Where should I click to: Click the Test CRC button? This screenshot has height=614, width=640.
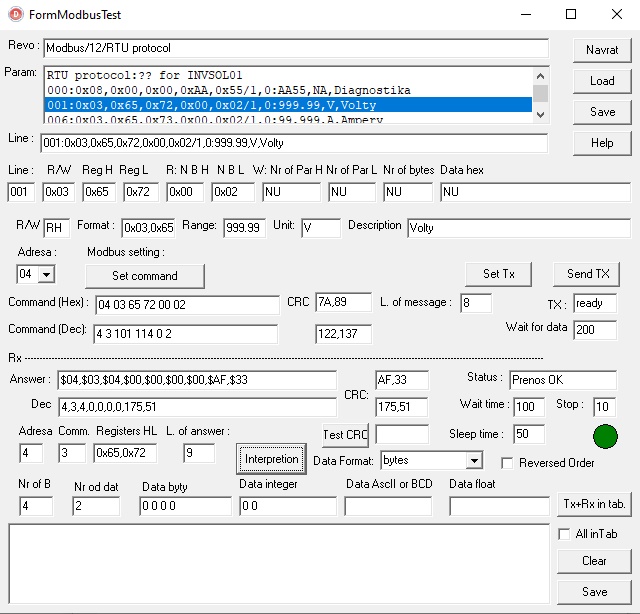click(x=345, y=435)
